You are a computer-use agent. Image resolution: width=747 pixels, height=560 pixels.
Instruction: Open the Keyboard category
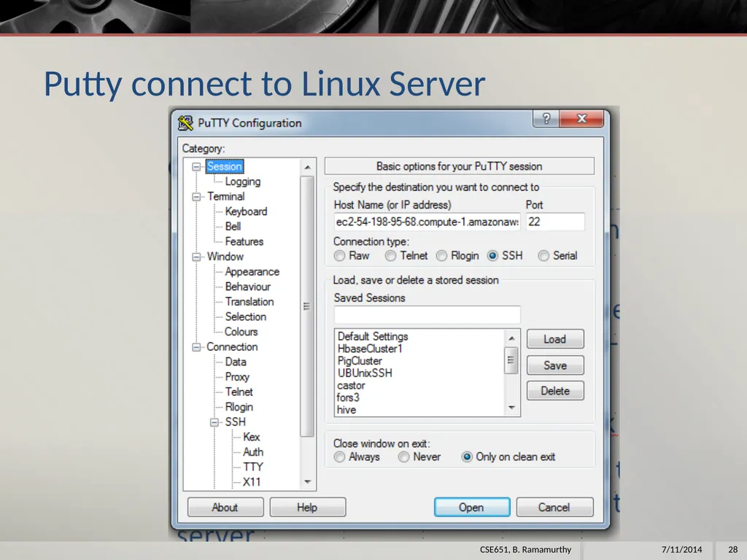point(246,211)
